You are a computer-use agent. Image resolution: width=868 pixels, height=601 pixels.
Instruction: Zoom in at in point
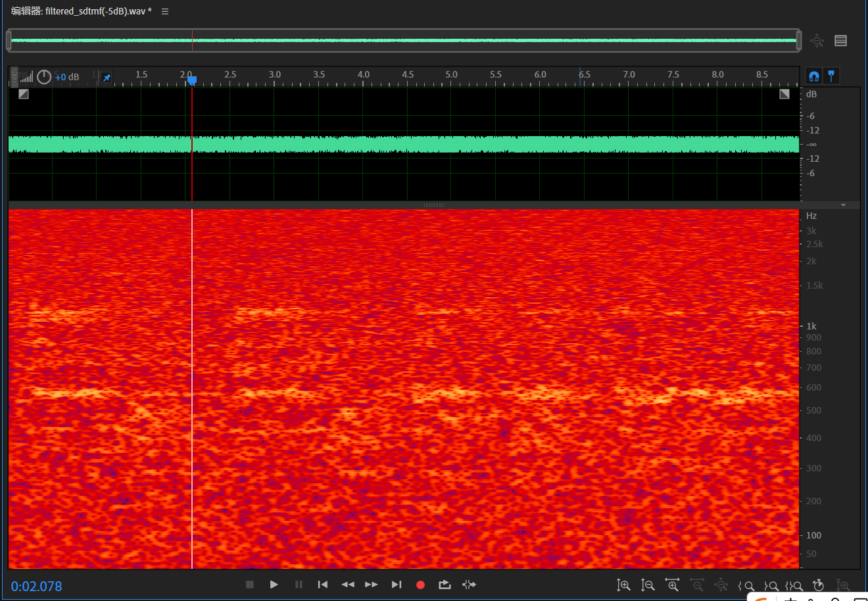pos(746,585)
